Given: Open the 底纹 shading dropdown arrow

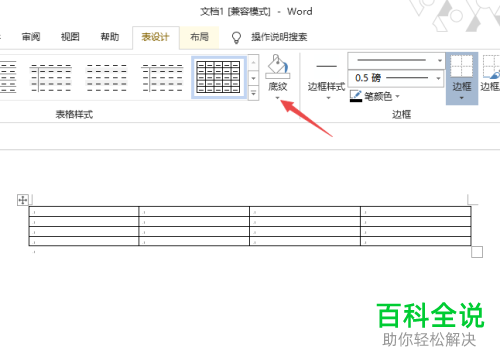Looking at the screenshot, I should (278, 98).
